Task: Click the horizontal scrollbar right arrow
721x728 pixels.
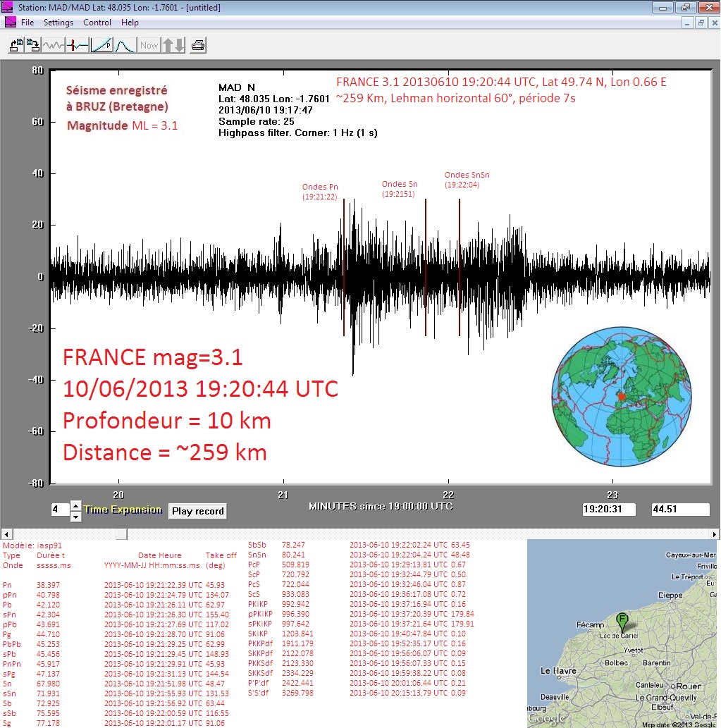Action: (x=715, y=533)
